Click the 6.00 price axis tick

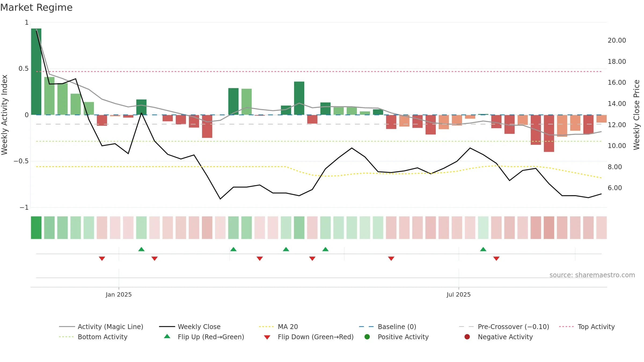[615, 188]
